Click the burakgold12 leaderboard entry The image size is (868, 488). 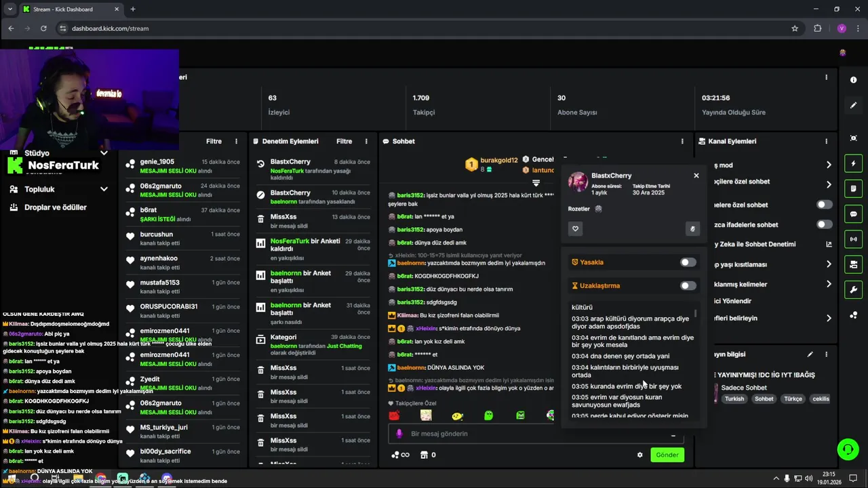click(492, 164)
